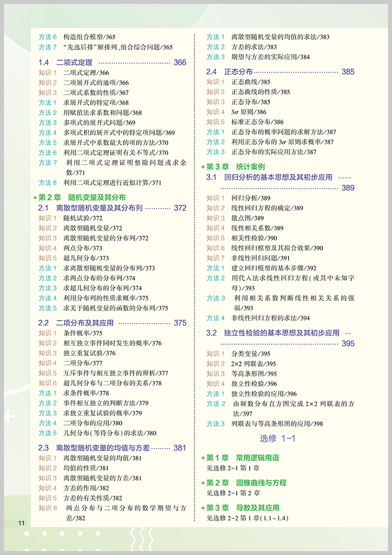Image resolution: width=392 pixels, height=555 pixels.
Task: Click "分类变量/395"
Action: (251, 354)
